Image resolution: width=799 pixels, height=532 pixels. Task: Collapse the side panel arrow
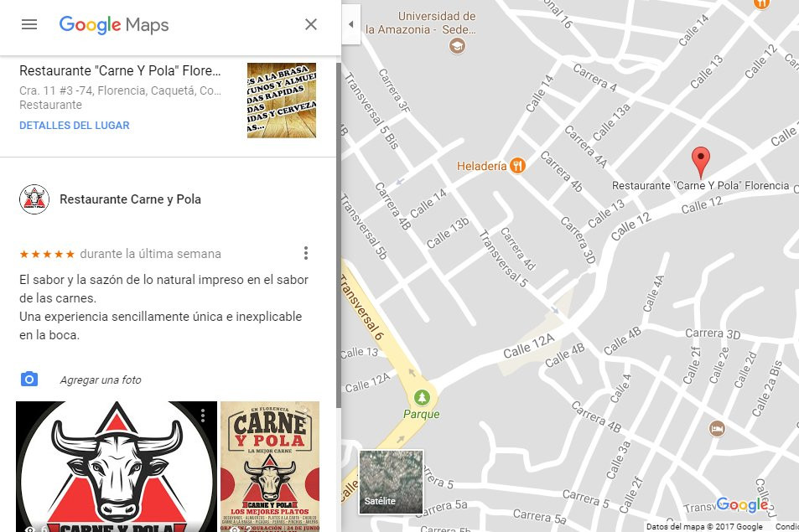pos(351,24)
